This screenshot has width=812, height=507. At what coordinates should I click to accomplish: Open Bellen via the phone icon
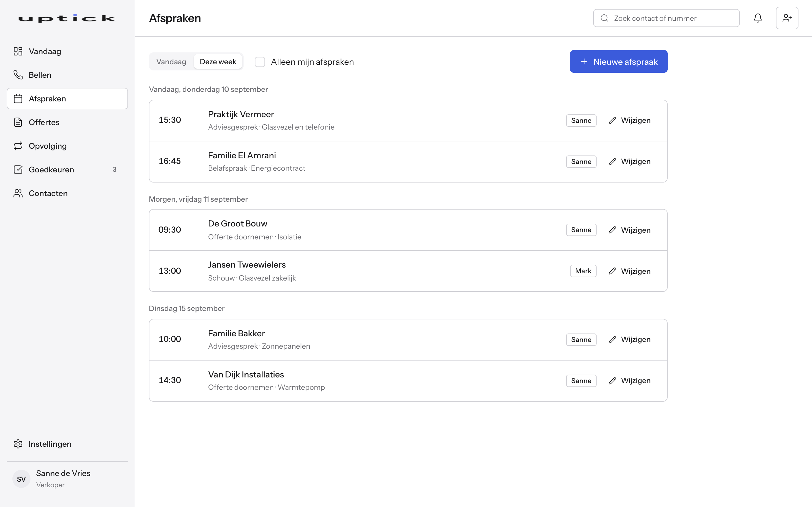18,75
